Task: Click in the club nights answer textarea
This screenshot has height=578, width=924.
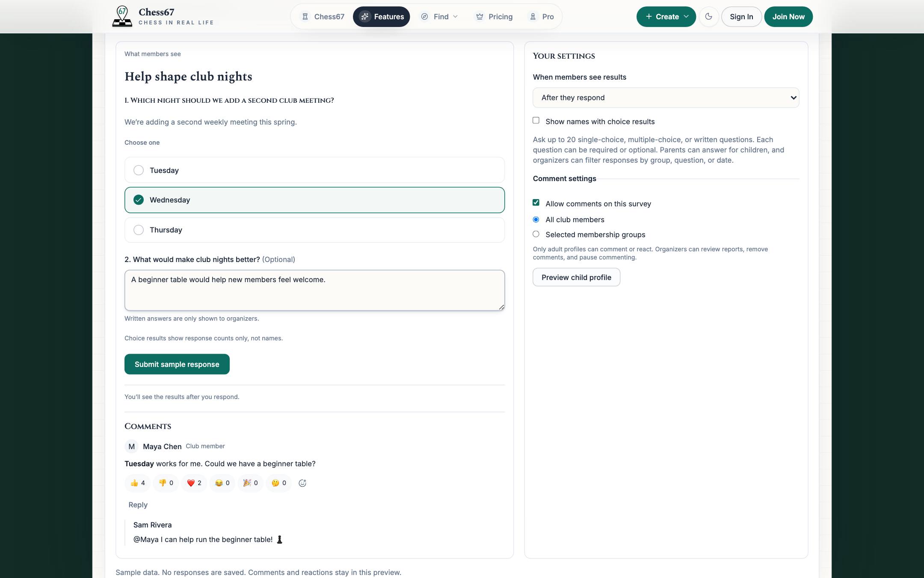Action: (x=314, y=290)
